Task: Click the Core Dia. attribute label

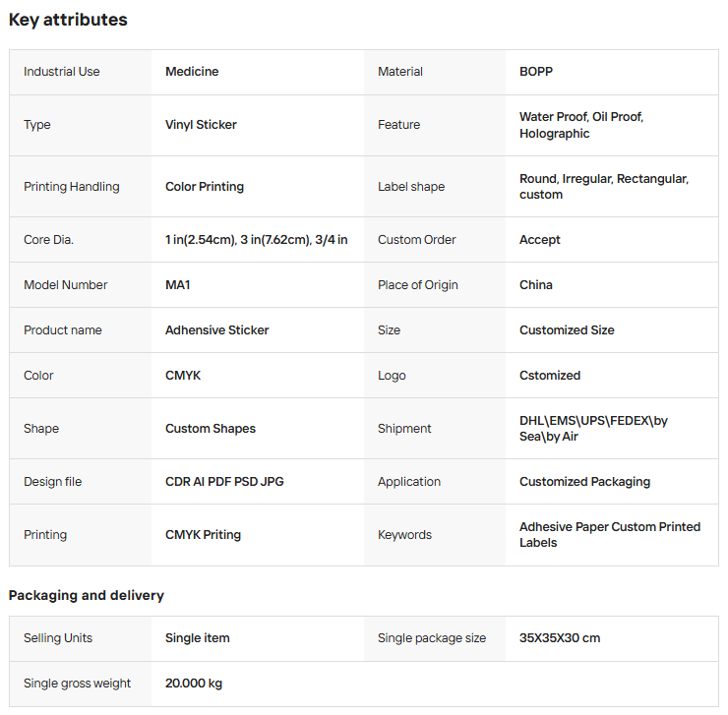Action: pos(48,240)
